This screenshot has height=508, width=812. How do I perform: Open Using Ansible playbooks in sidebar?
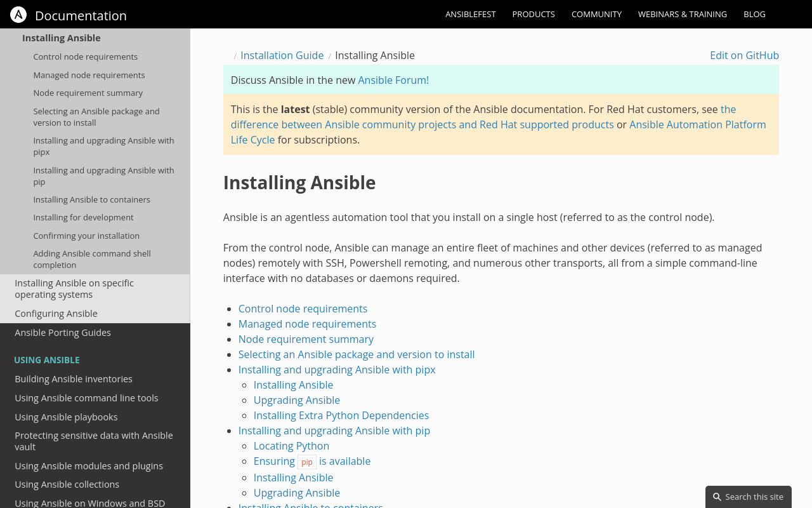(66, 417)
